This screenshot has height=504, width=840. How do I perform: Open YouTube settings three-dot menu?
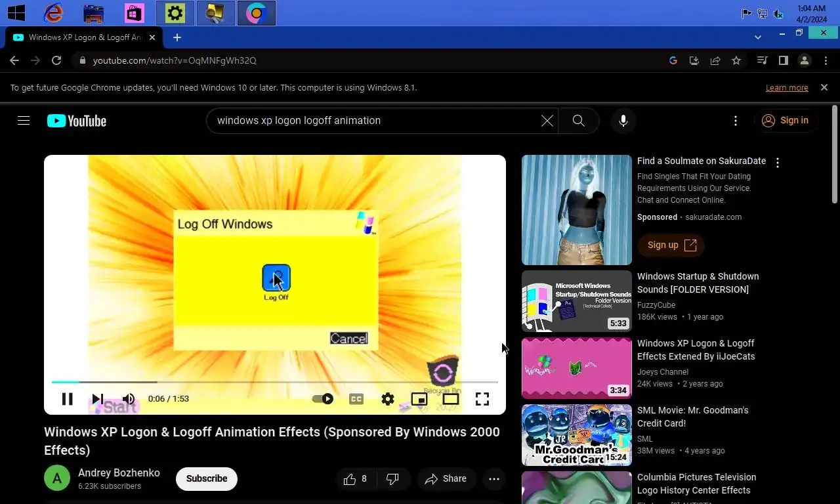click(x=736, y=121)
